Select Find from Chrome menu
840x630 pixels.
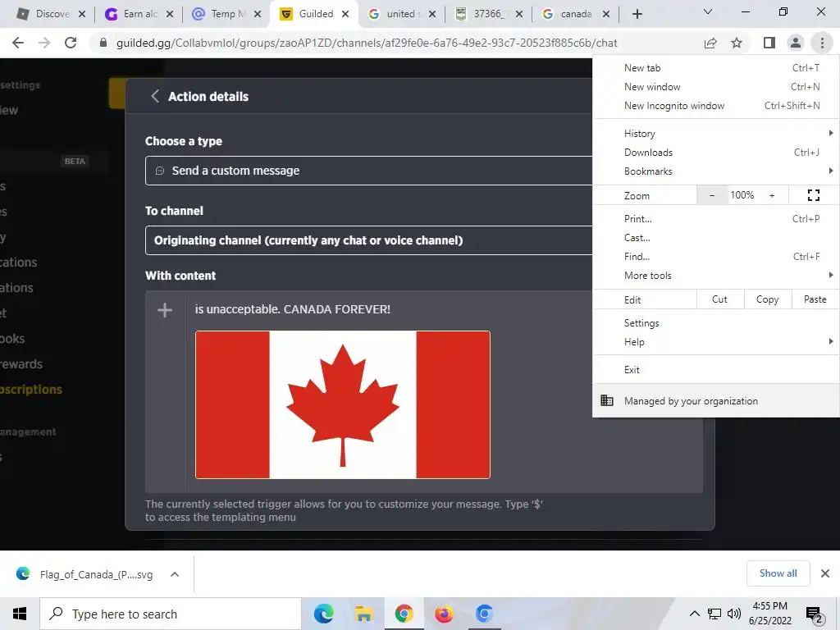point(715,257)
